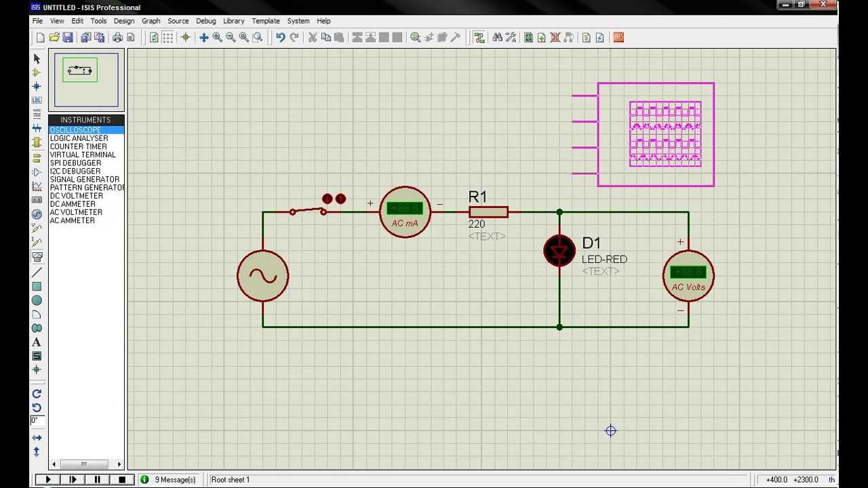Choose the selection arrow mode

[x=37, y=59]
